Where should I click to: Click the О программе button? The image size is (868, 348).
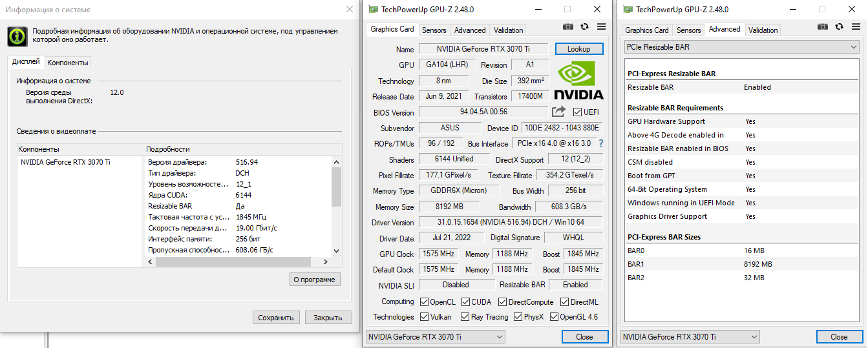(x=314, y=280)
